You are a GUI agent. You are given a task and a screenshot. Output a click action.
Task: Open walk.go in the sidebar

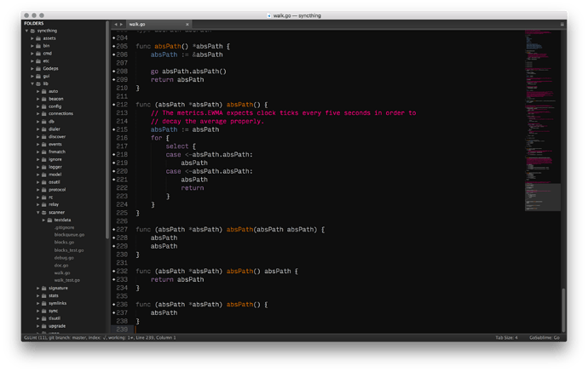point(62,272)
